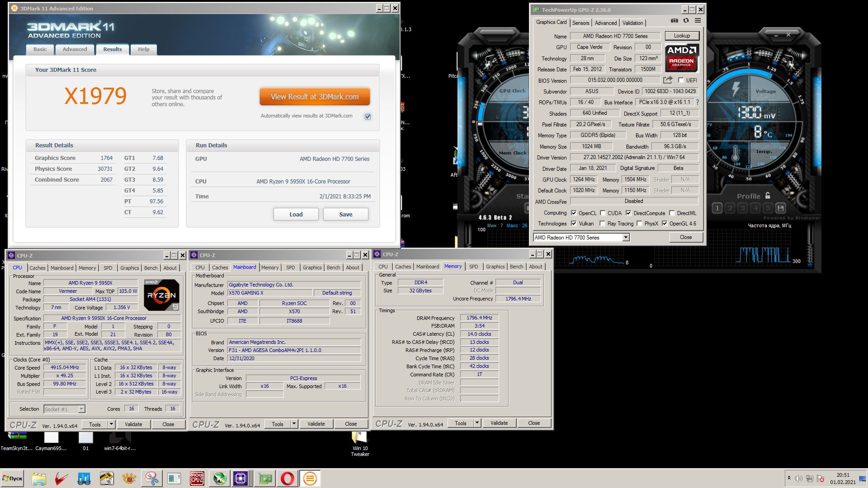This screenshot has width=868, height=488.
Task: Open the Socket #1 selection dropdown
Action: (81, 409)
